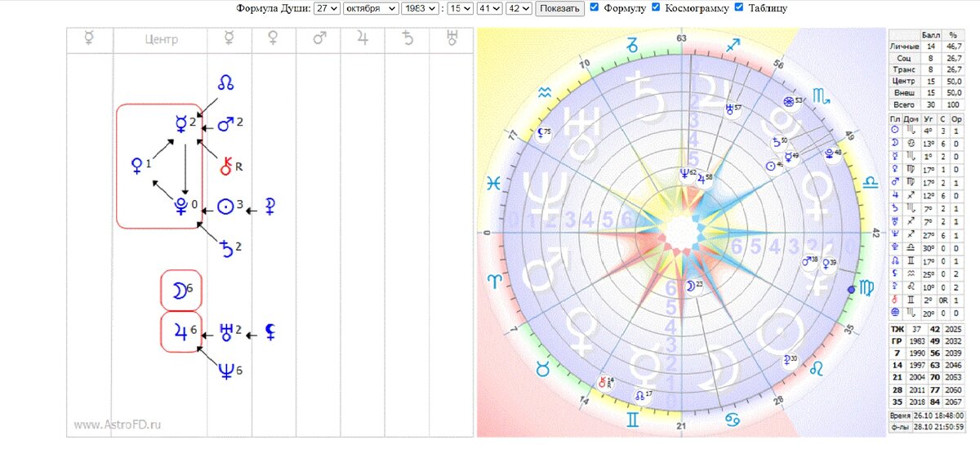The width and height of the screenshot is (980, 449).
Task: Click the Центр column header
Action: [x=162, y=39]
